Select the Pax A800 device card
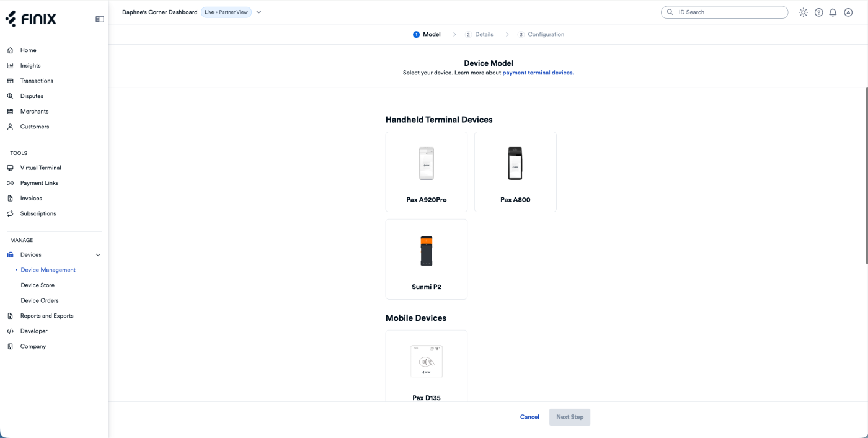 [515, 172]
